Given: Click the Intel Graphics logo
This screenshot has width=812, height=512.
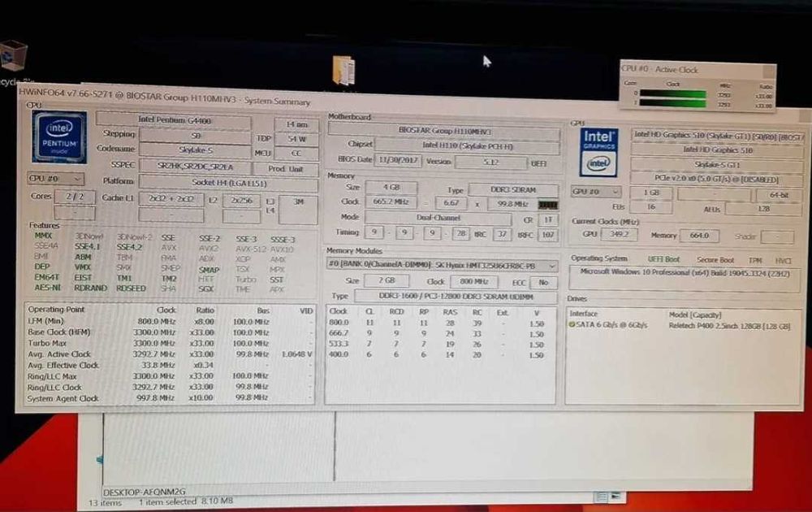Looking at the screenshot, I should [x=598, y=152].
